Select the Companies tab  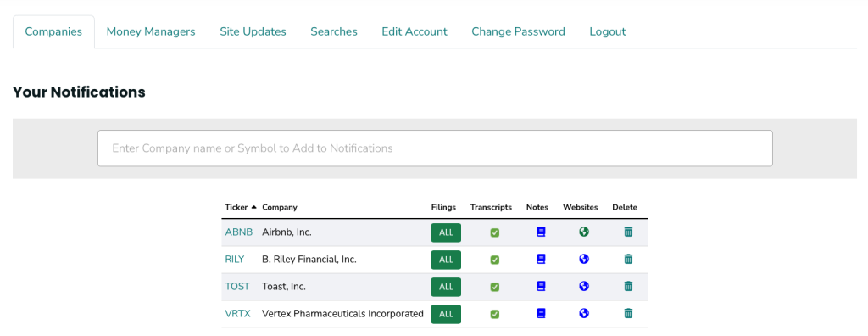[53, 31]
